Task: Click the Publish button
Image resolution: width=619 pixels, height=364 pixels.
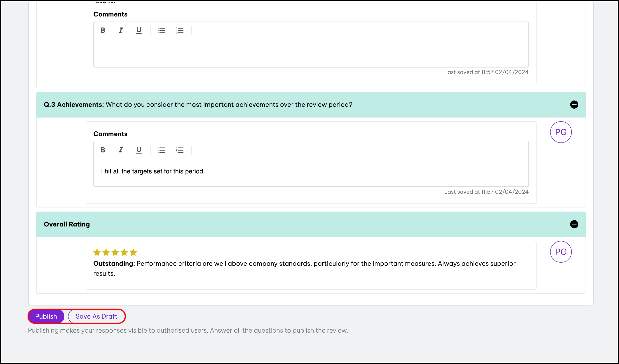Action: pyautogui.click(x=46, y=316)
